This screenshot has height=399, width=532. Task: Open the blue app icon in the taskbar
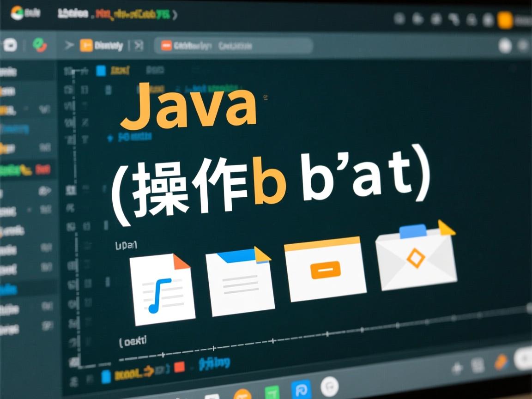click(301, 389)
